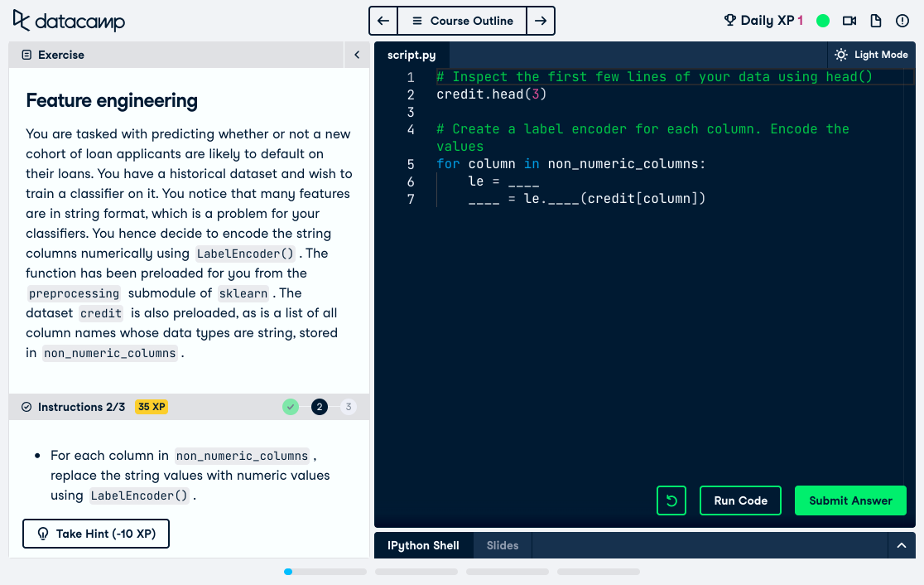Select the script.py tab
The image size is (924, 585).
click(x=411, y=55)
